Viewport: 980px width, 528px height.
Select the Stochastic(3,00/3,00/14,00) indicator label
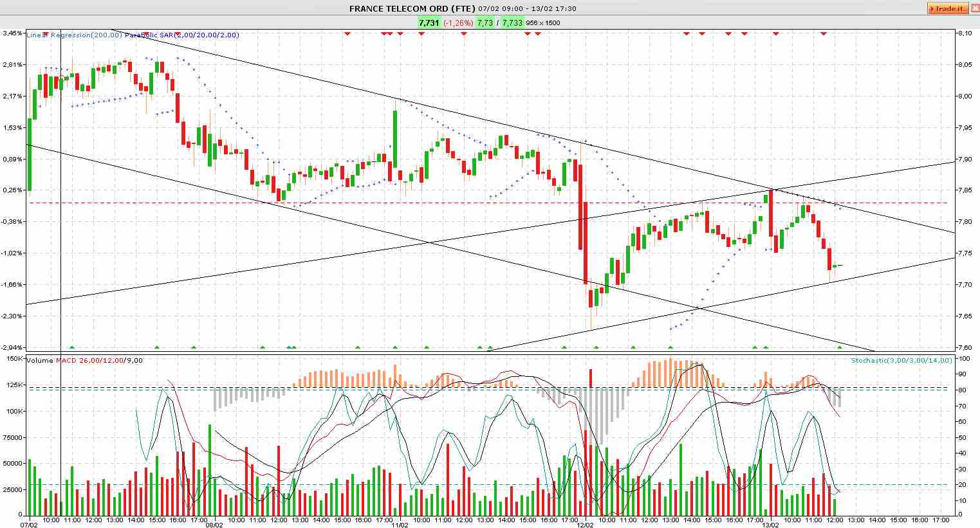point(901,360)
